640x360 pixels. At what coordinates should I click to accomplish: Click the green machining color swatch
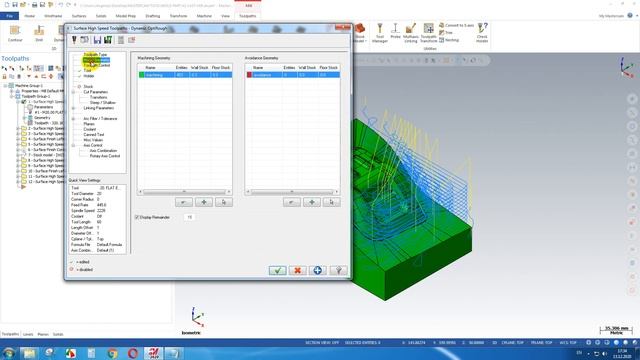click(x=142, y=75)
